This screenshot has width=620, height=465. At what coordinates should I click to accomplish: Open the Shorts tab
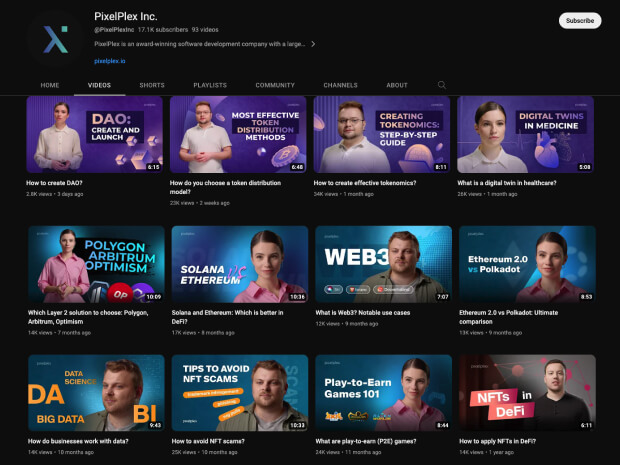point(152,85)
